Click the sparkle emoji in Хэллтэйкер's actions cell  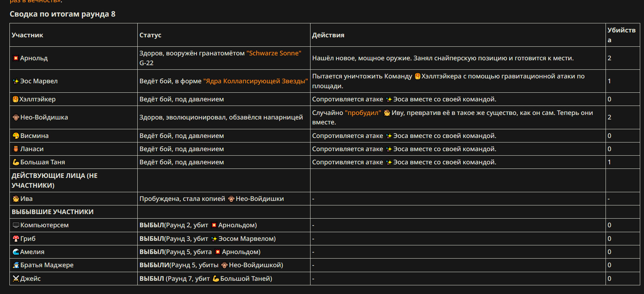click(x=389, y=99)
